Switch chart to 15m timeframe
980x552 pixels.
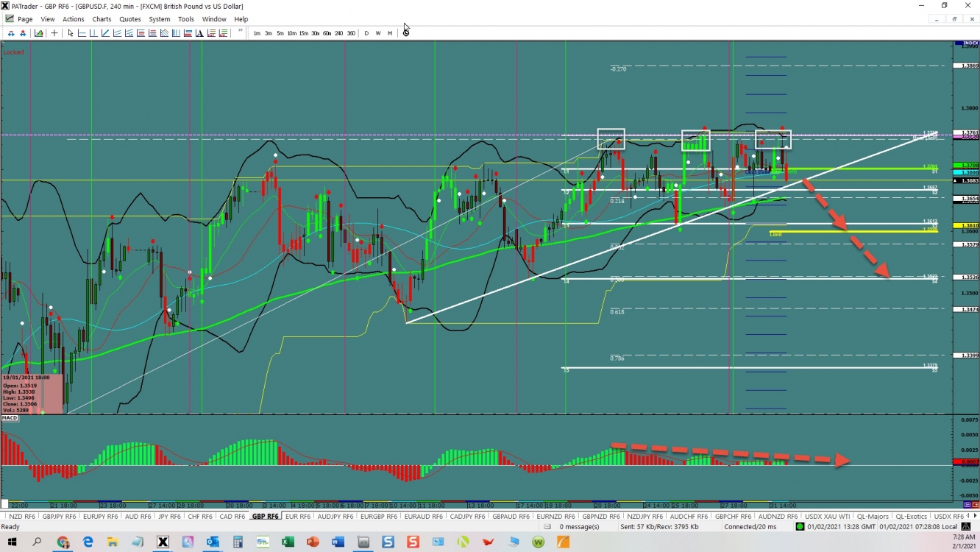[304, 33]
